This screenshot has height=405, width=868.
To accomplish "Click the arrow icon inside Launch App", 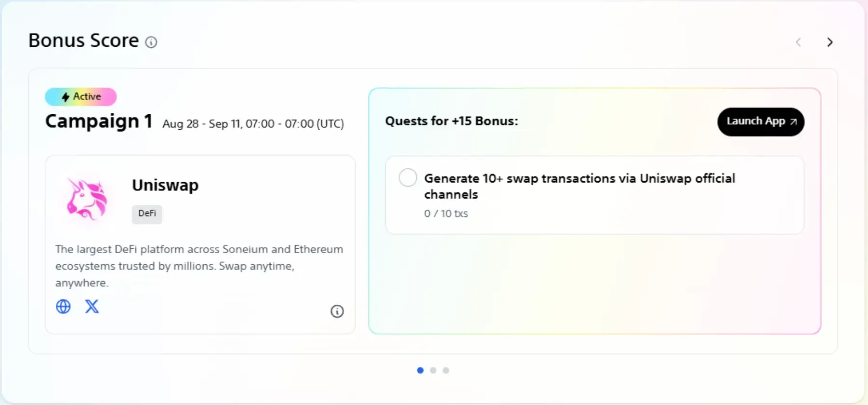I will [793, 121].
